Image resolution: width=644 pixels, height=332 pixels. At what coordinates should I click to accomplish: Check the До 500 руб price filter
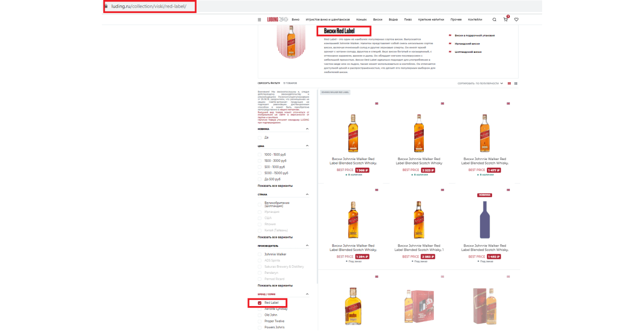(x=260, y=179)
